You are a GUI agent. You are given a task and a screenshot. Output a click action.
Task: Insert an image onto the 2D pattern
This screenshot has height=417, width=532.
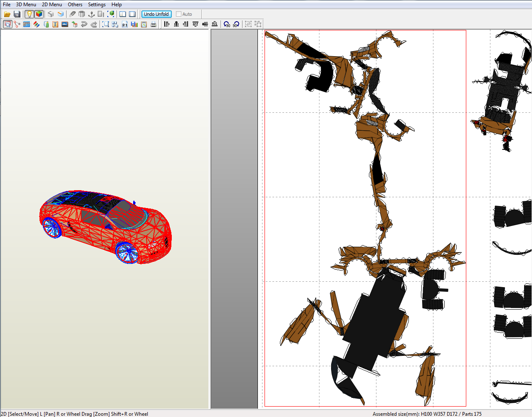click(64, 24)
